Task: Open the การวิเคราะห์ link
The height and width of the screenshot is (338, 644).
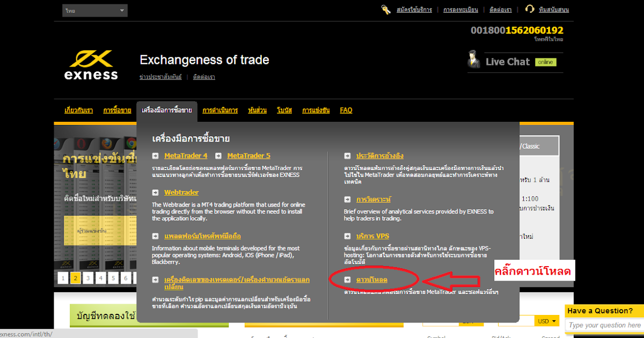Action: (x=374, y=200)
